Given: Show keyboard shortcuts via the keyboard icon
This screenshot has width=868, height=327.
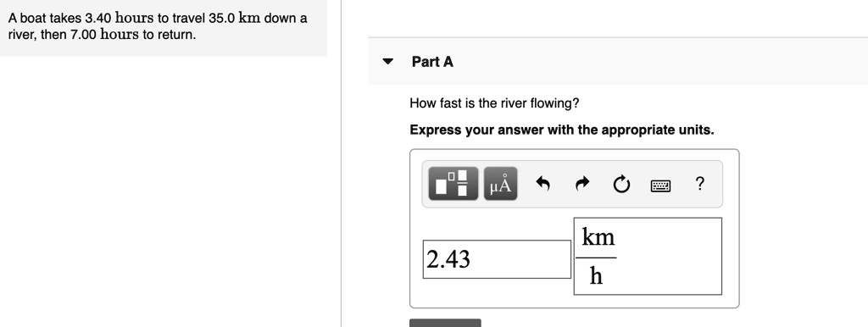Looking at the screenshot, I should [660, 186].
